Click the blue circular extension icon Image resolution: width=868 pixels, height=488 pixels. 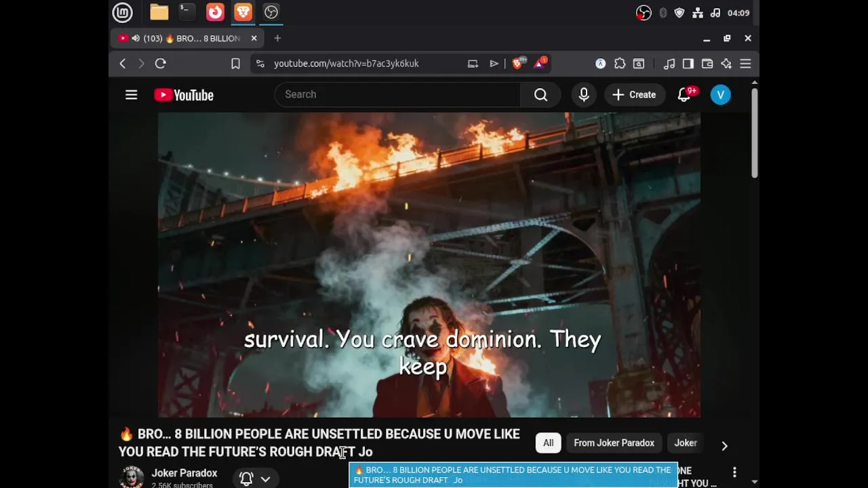tap(601, 64)
